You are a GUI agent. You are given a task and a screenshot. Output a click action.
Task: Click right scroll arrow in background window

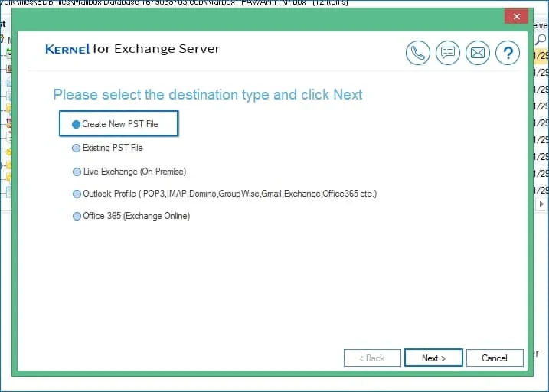tap(541, 204)
